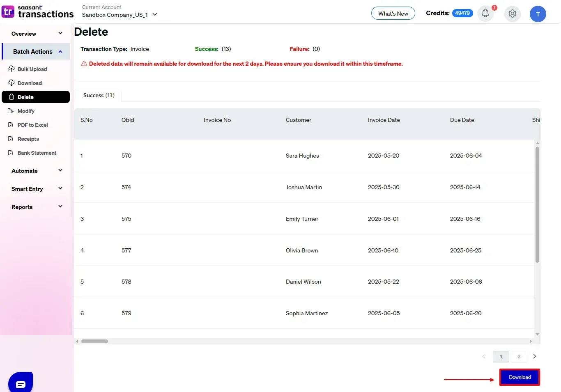Click the Receipts file icon
The height and width of the screenshot is (392, 561).
click(x=11, y=139)
